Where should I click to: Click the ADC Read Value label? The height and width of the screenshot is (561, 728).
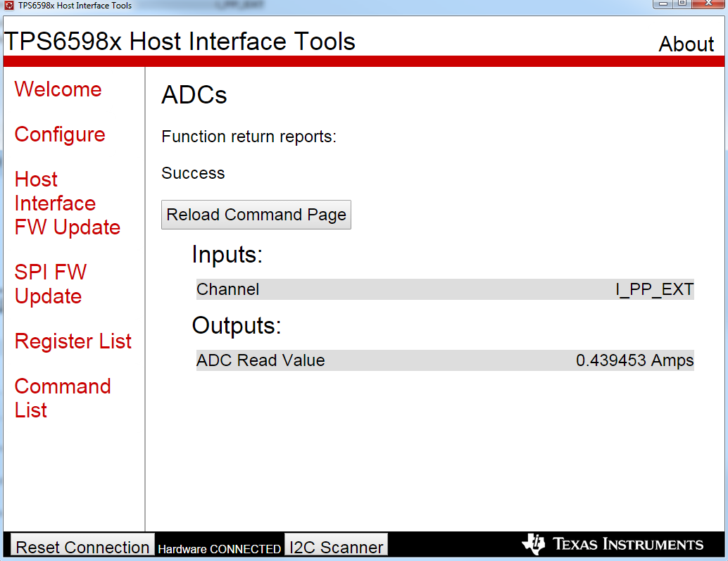click(261, 360)
